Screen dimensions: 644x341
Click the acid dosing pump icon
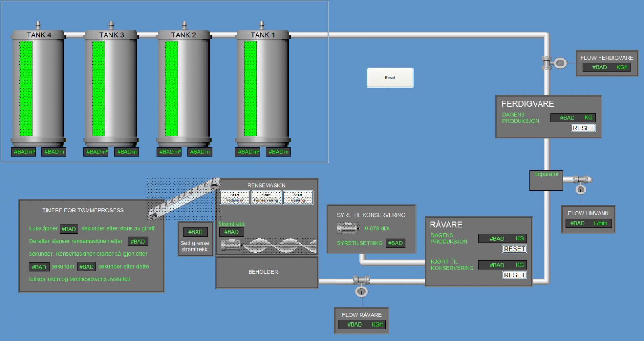348,229
